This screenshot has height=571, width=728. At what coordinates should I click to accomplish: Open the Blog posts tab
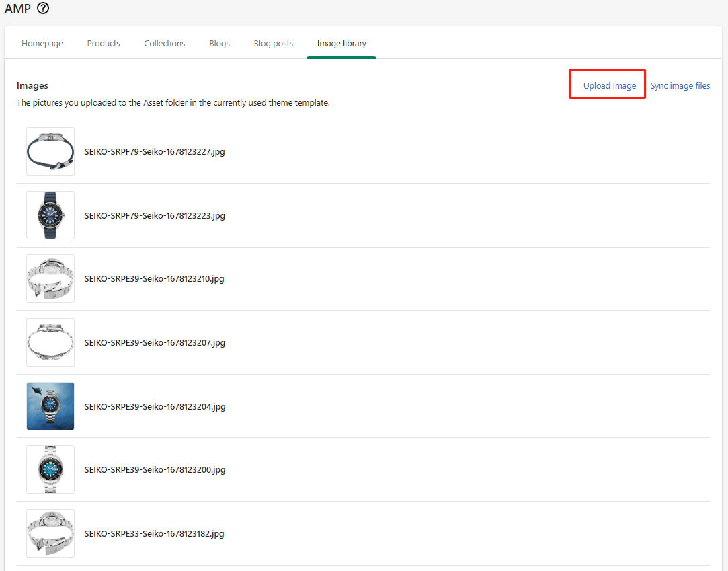point(273,43)
